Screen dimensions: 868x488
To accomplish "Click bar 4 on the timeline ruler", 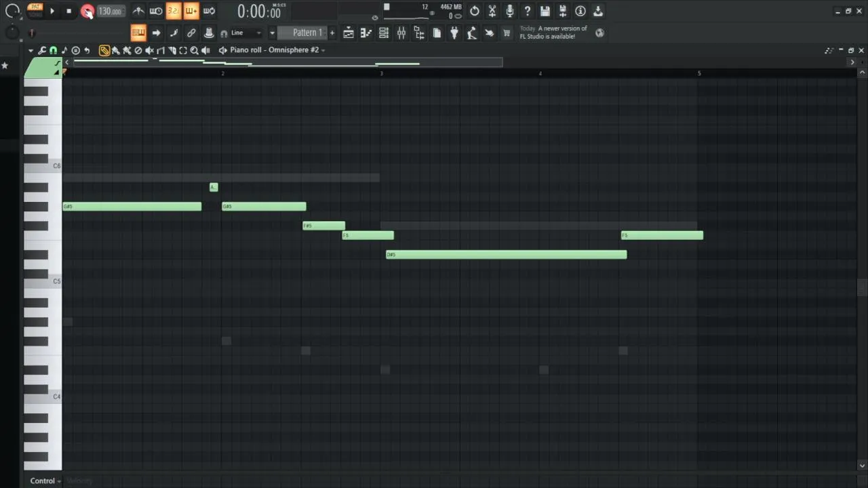I will pos(540,73).
